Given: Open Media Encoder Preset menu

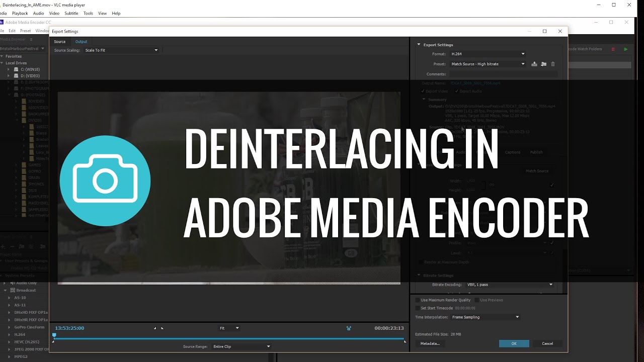Looking at the screenshot, I should (25, 31).
